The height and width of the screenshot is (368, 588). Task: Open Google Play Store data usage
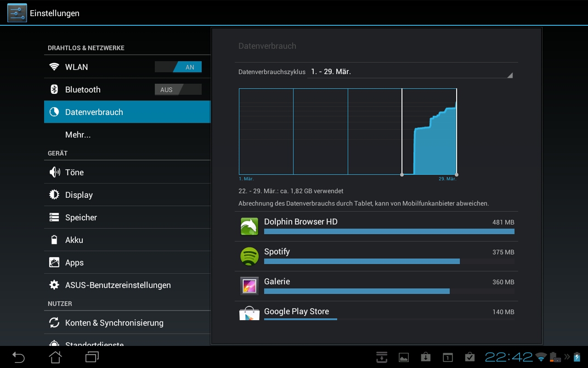376,311
